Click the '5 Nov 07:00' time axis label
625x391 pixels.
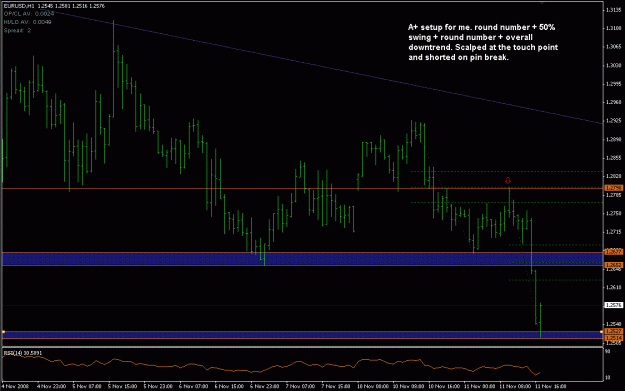click(x=87, y=386)
